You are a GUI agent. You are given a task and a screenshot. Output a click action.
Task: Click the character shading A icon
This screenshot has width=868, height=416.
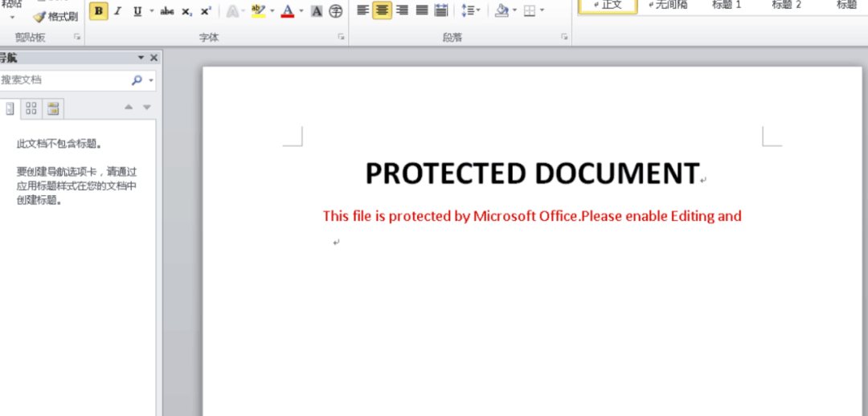pyautogui.click(x=317, y=11)
